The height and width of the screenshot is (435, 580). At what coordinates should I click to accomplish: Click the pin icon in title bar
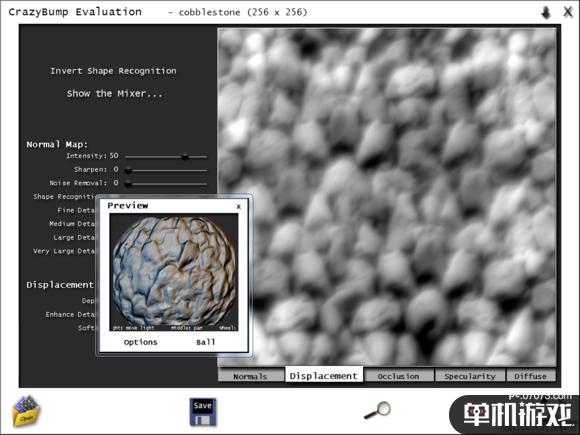pyautogui.click(x=546, y=13)
